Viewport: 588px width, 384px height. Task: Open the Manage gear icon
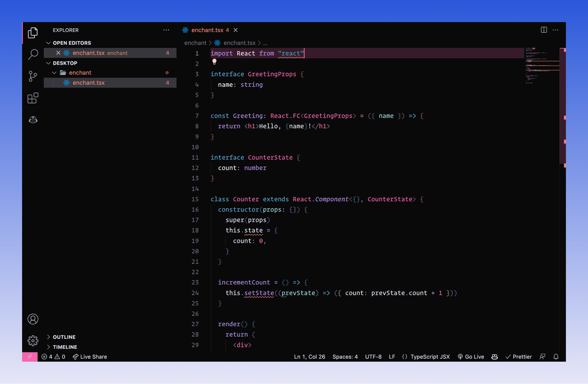point(33,341)
